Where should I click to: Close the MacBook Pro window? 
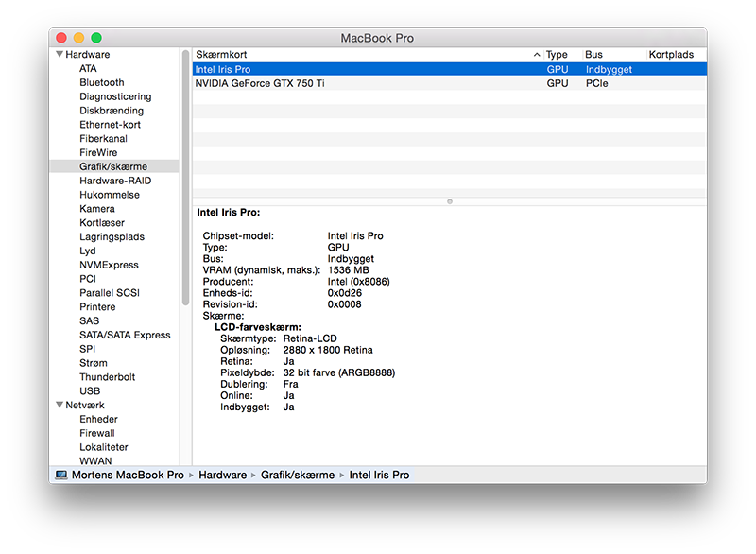tap(61, 38)
